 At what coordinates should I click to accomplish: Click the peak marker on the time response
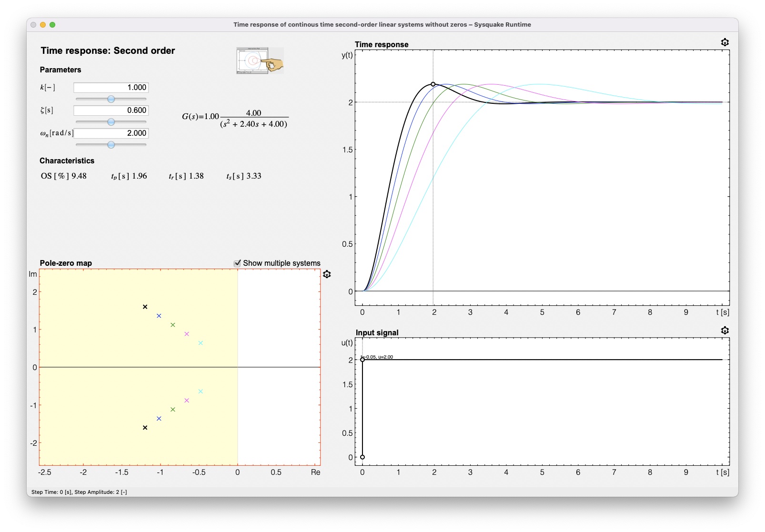[433, 84]
